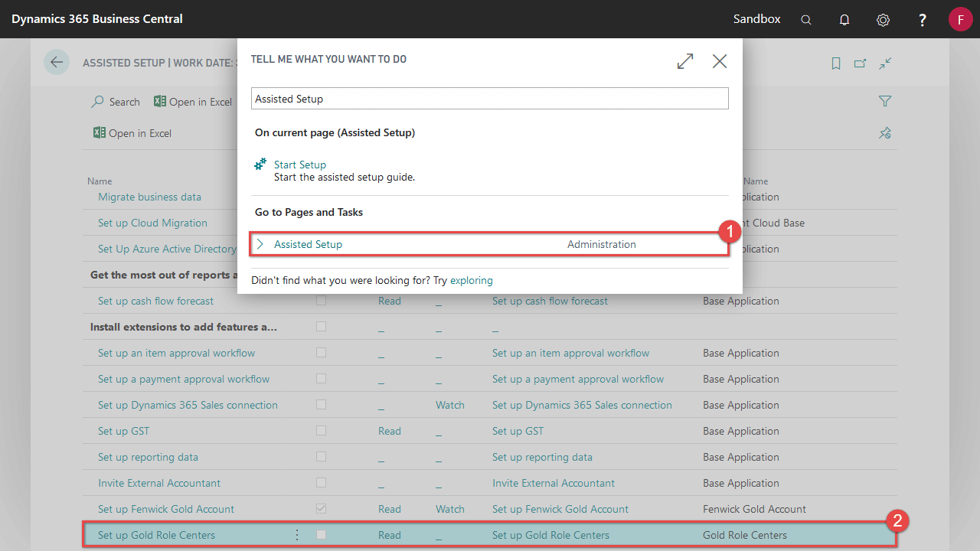This screenshot has height=551, width=980.
Task: Toggle checkbox for Set up cash flow forecast
Action: (x=321, y=301)
